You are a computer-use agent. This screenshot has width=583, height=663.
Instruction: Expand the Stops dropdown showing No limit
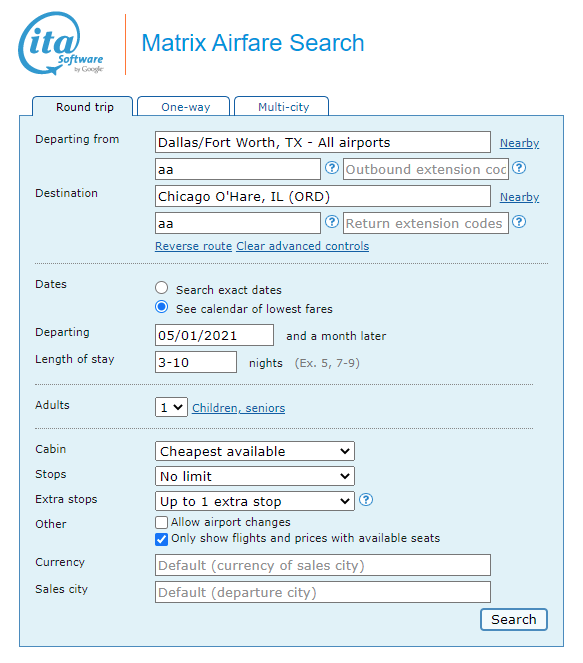(x=255, y=476)
